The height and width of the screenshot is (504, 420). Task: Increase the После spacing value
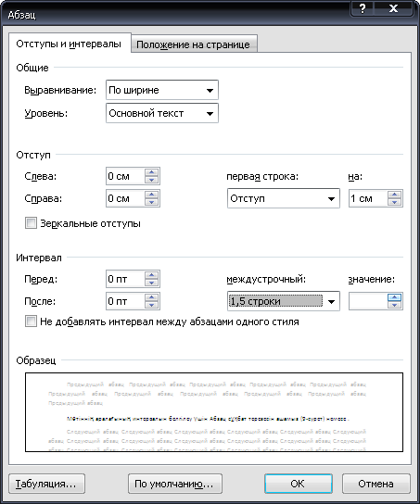click(151, 297)
